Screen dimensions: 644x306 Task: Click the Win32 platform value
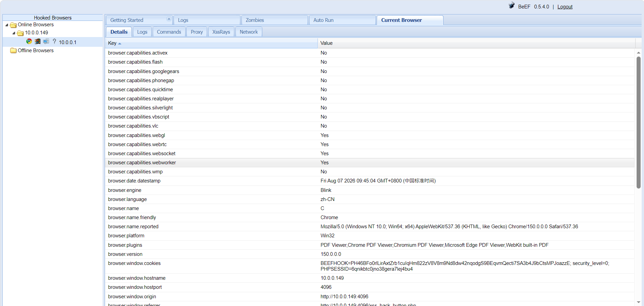pyautogui.click(x=328, y=236)
